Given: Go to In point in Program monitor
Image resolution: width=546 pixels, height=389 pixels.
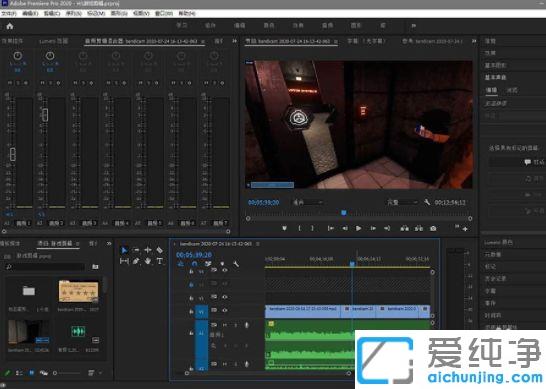Looking at the screenshot, I should click(330, 228).
